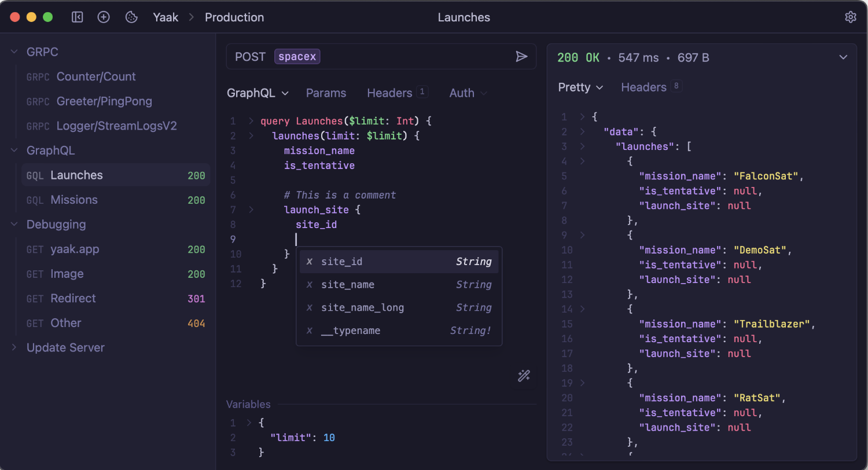This screenshot has height=470, width=868.
Task: Open the Auth dropdown
Action: (468, 93)
